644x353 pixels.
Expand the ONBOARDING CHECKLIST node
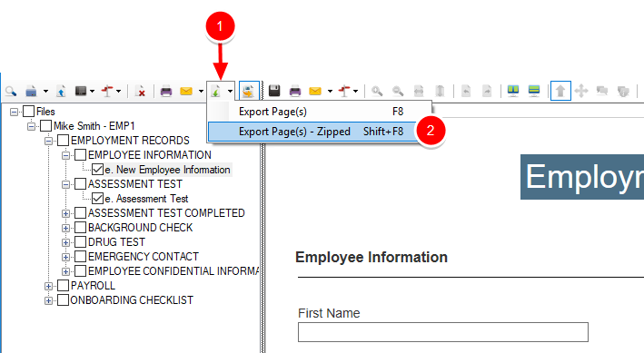[48, 301]
